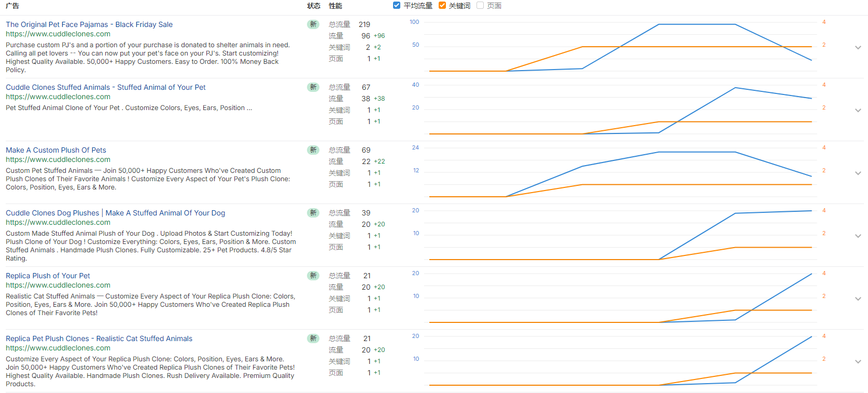Open 'Replica Pet Plush Clones - Realistic Cat' ad
The image size is (868, 393).
99,338
